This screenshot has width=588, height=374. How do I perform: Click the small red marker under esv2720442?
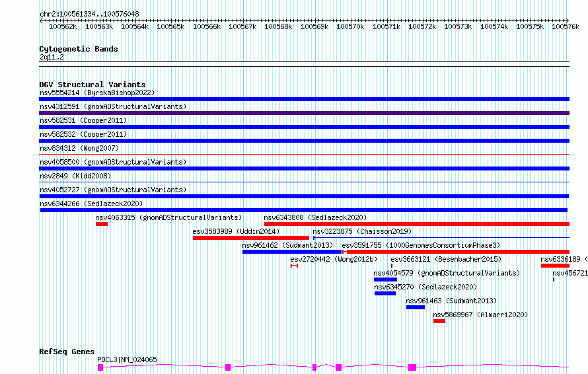point(295,266)
